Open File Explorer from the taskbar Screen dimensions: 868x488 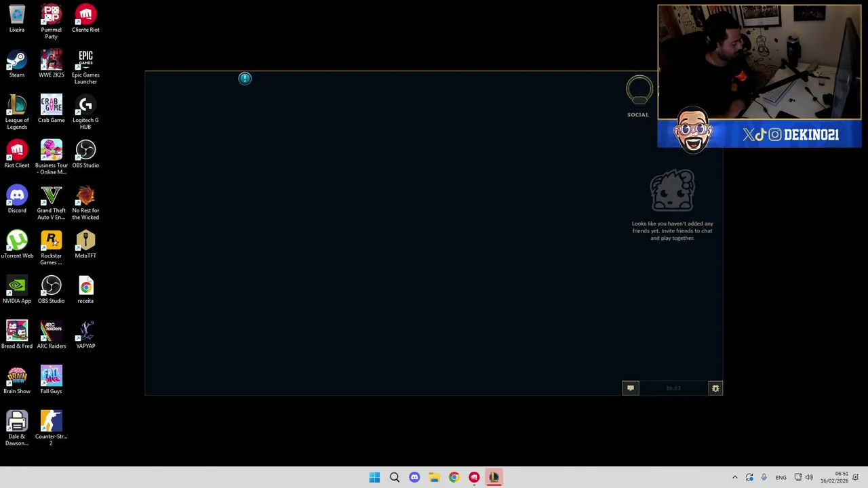click(x=434, y=477)
